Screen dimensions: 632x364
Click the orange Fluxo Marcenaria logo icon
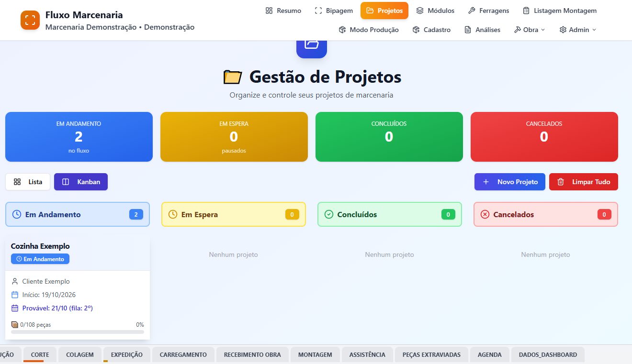(30, 20)
